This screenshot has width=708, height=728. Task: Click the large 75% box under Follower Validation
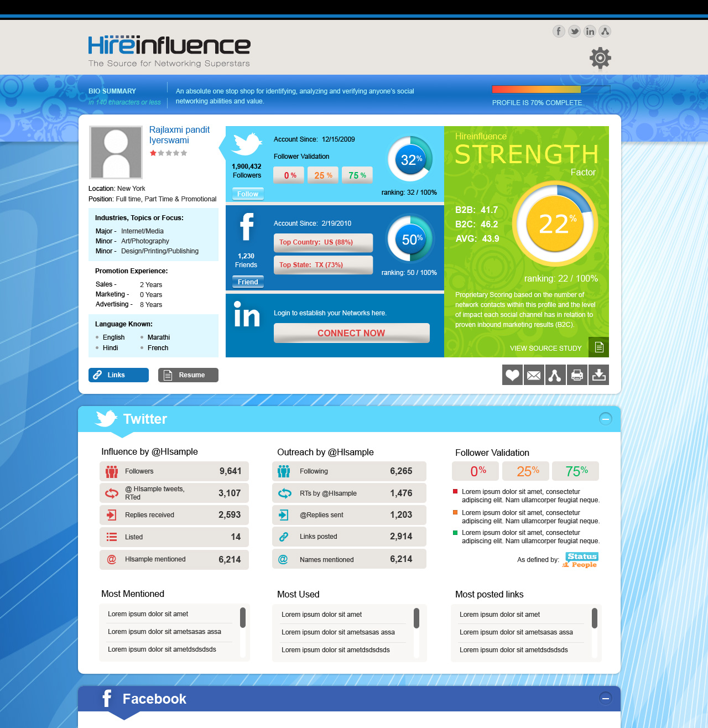(575, 471)
